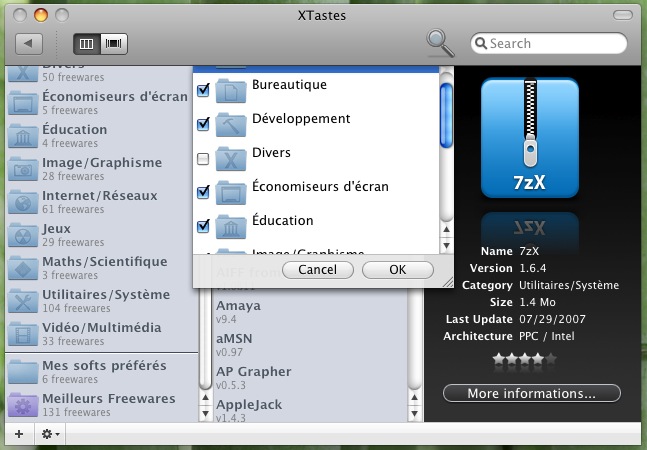This screenshot has height=450, width=647.
Task: Open More informations for 7zX
Action: pos(531,393)
